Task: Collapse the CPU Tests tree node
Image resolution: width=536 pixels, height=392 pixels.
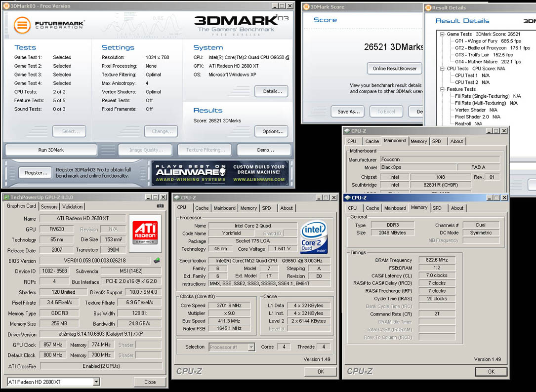Action: [x=442, y=69]
